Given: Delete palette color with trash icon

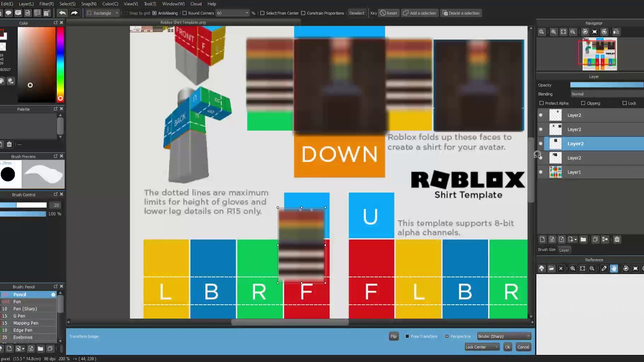Looking at the screenshot, I should (x=9, y=144).
